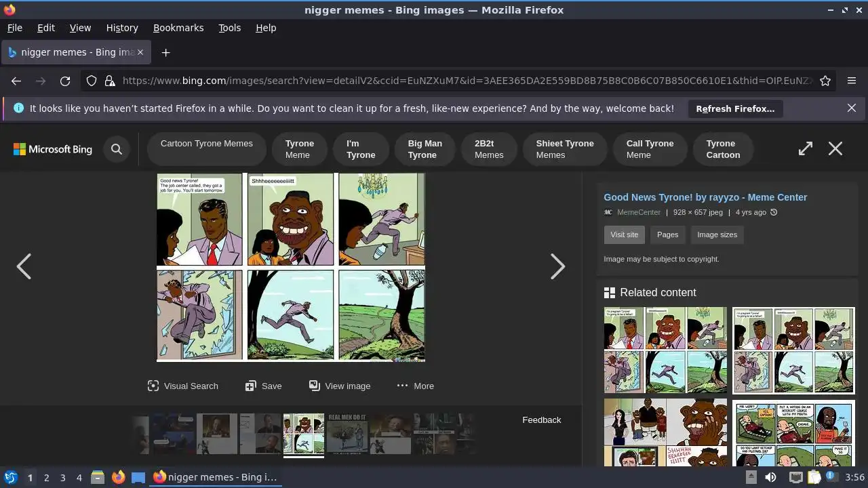The height and width of the screenshot is (488, 868).
Task: Switch to workspace 2 on taskbar
Action: pos(46,477)
